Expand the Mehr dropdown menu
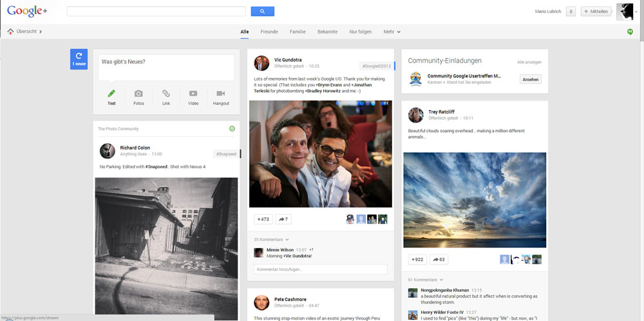Viewport: 644px width, 321px height. (392, 32)
